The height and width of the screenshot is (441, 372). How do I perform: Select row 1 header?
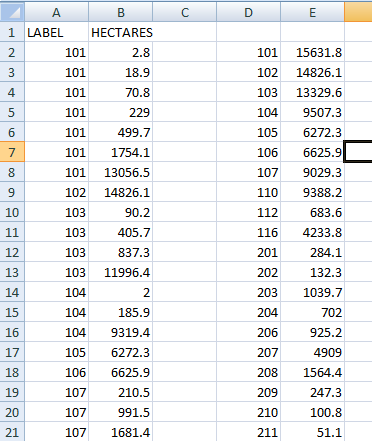tap(12, 32)
